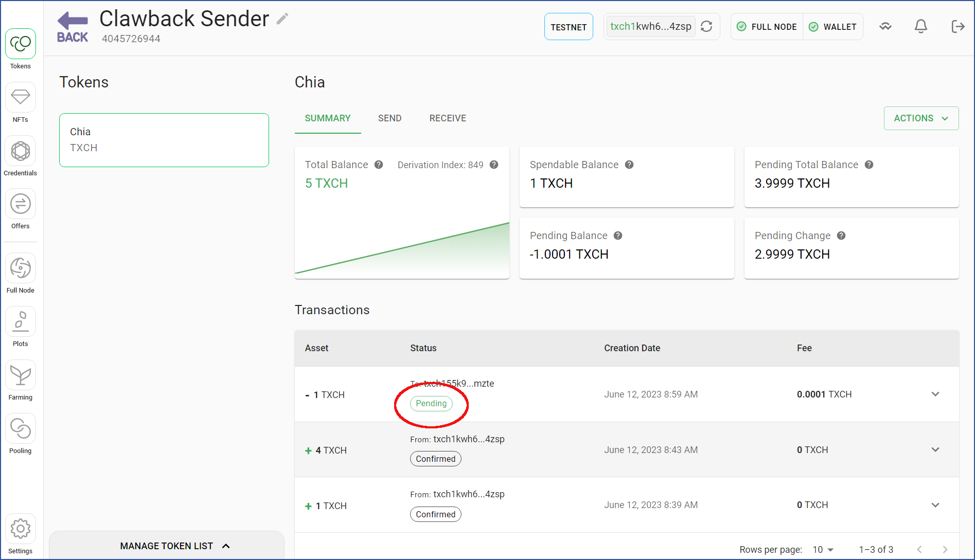Open the Pooling section

click(21, 434)
